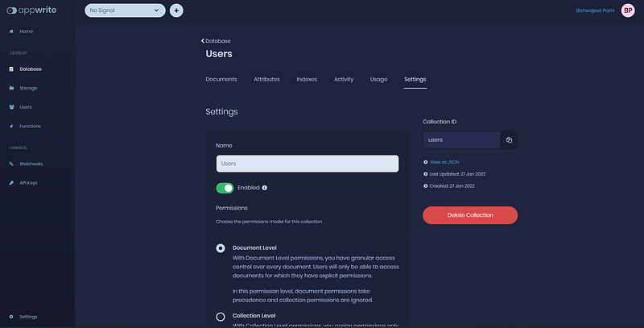Click the API Keys key icon
Screen dimensions: 644x328
point(11,183)
